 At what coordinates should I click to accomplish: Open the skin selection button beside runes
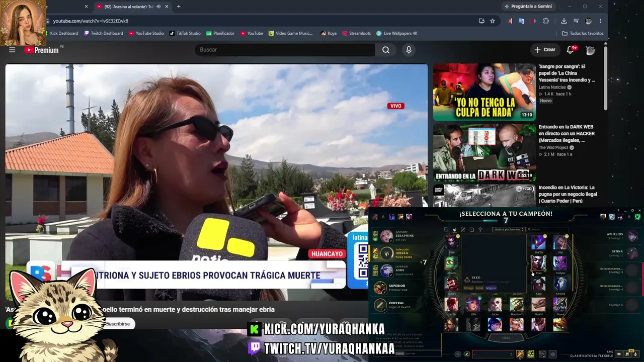(542, 354)
